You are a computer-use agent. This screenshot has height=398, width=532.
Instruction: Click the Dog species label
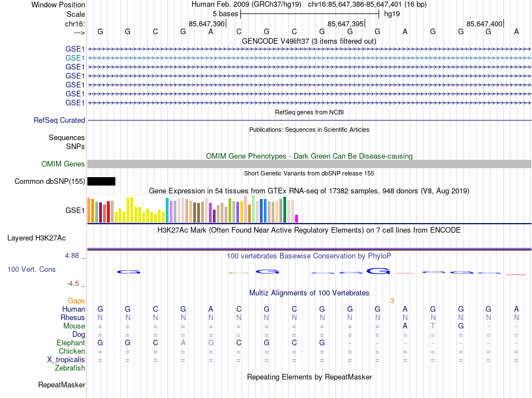tap(78, 335)
